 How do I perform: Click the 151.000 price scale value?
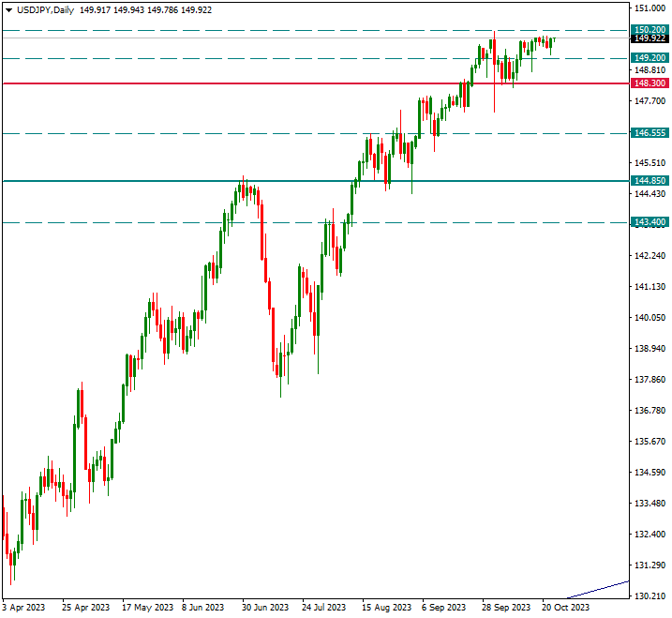coord(650,8)
